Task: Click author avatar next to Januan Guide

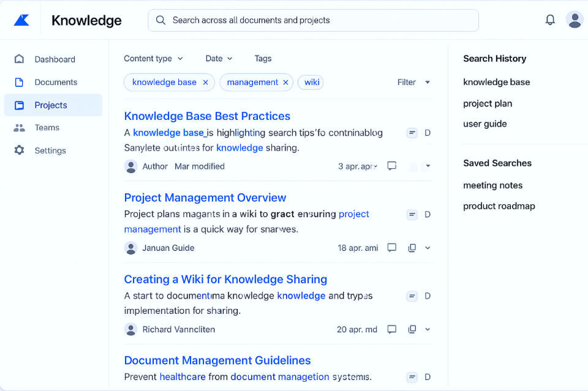Action: click(x=131, y=248)
